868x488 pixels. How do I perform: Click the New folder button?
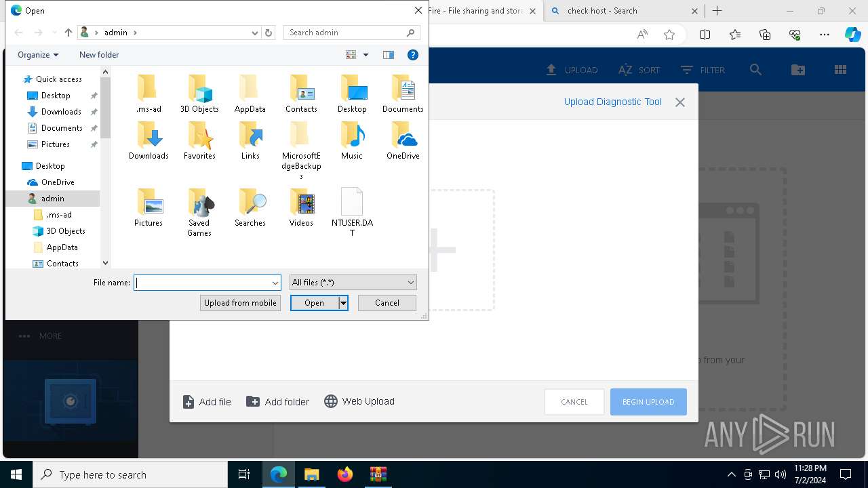pyautogui.click(x=99, y=55)
